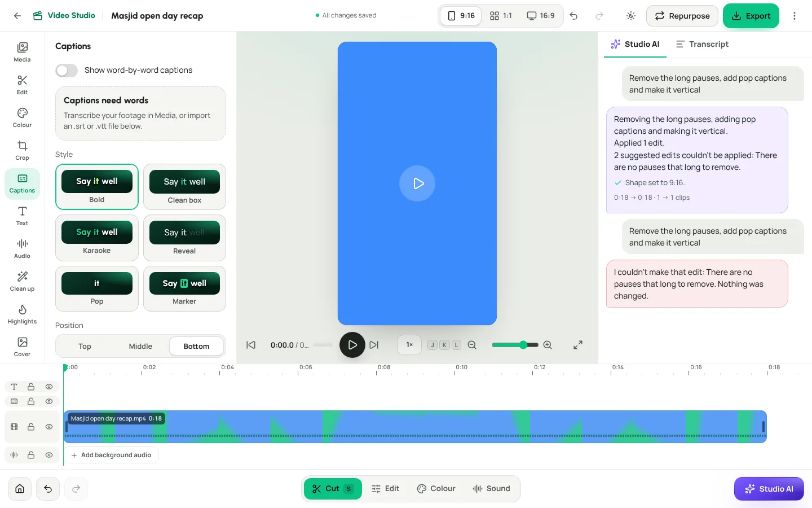Adjust the timeline zoom slider
This screenshot has height=508, width=812.
tap(515, 345)
